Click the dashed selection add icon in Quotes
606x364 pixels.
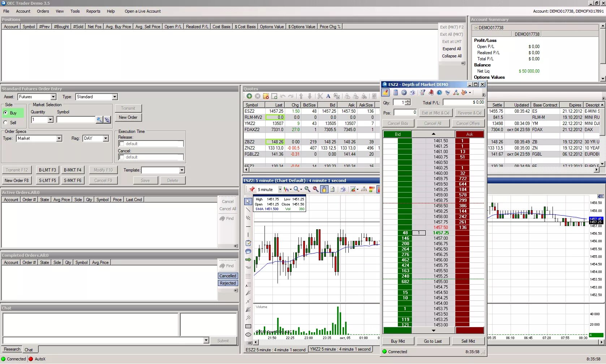274,96
